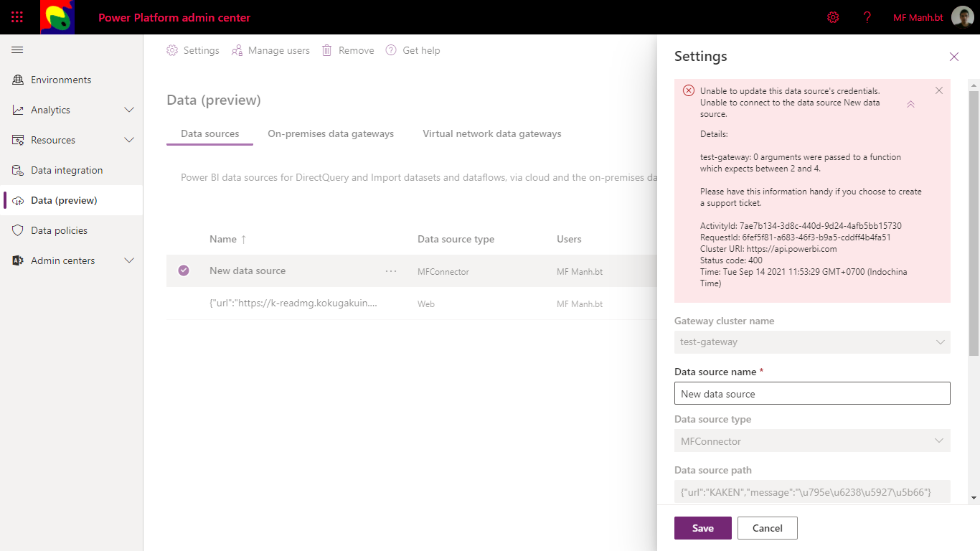Close the Settings panel
Screen dimensions: 980x551
[x=954, y=57]
